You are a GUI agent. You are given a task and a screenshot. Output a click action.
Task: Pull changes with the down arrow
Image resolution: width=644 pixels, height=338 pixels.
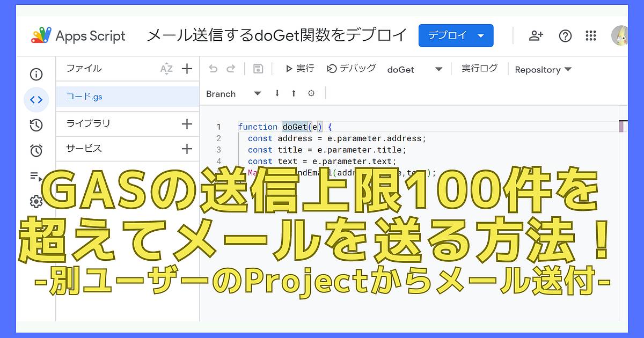[x=276, y=93]
